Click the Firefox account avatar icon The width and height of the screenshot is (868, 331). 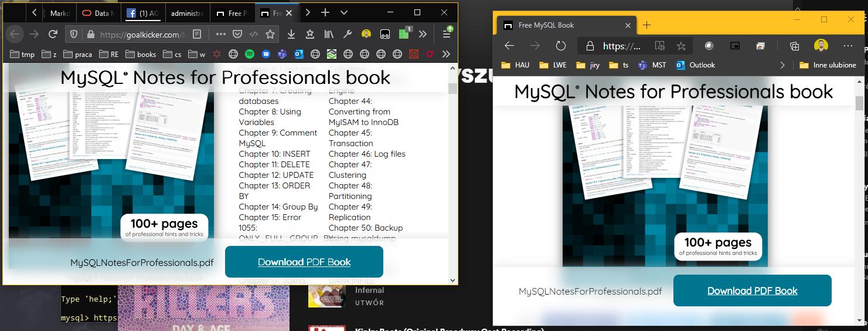[x=366, y=35]
